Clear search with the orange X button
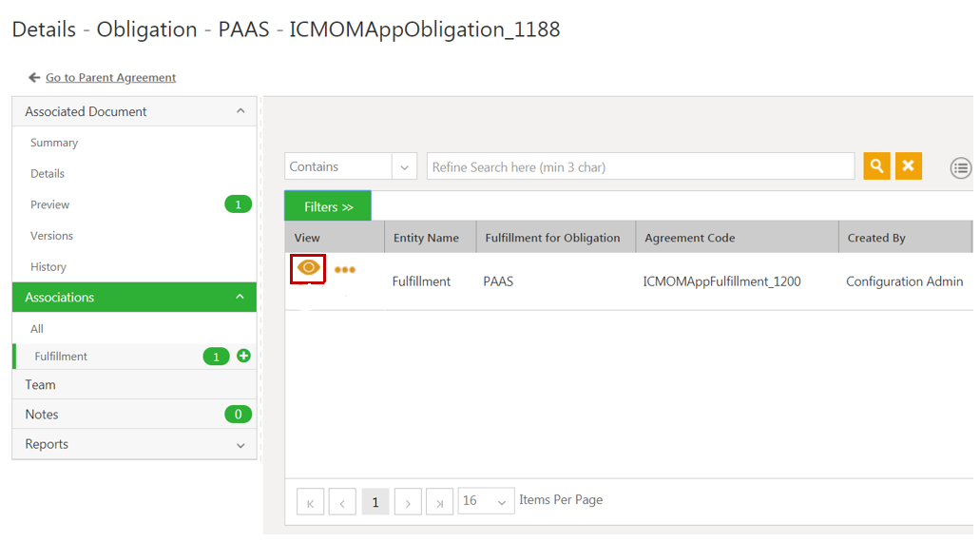This screenshot has width=980, height=542. 908,166
